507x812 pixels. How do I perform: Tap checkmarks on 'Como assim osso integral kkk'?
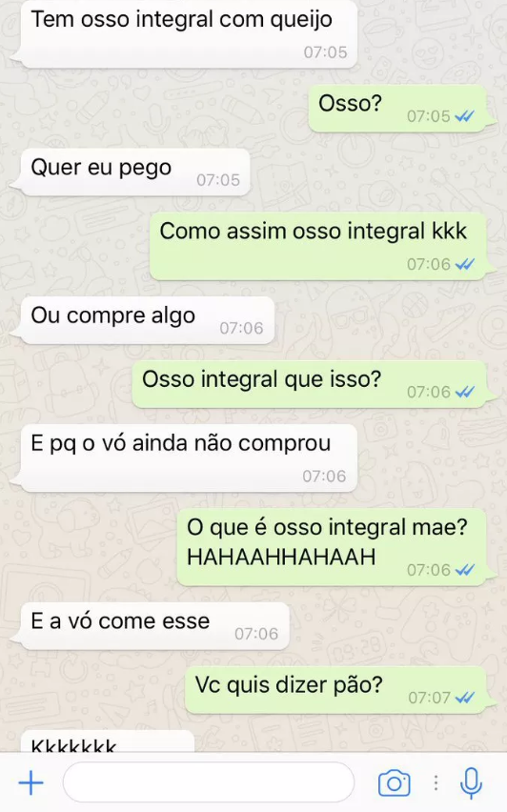click(464, 265)
